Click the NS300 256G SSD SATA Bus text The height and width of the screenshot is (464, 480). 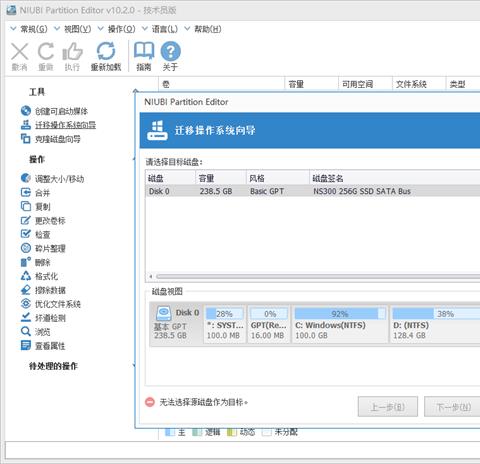(x=362, y=191)
